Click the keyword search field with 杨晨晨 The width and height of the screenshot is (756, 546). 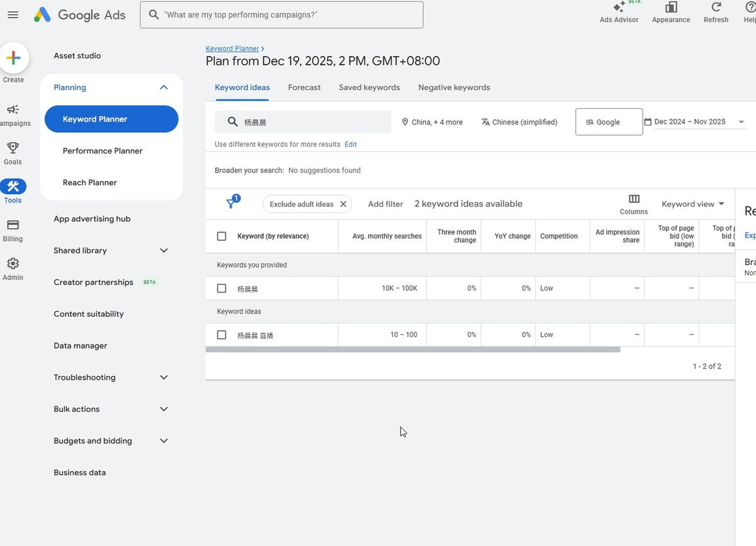[x=303, y=122]
